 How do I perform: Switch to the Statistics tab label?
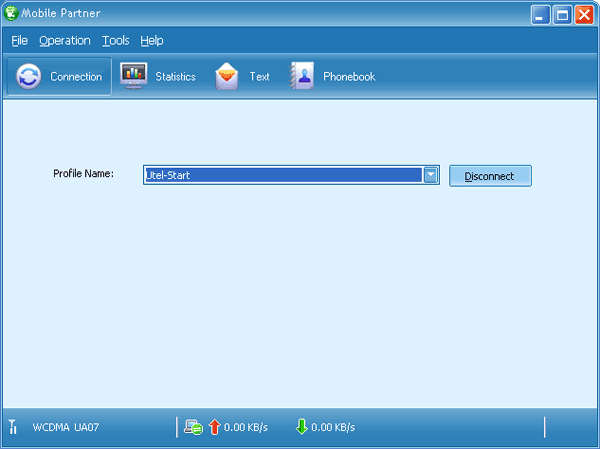(x=175, y=77)
